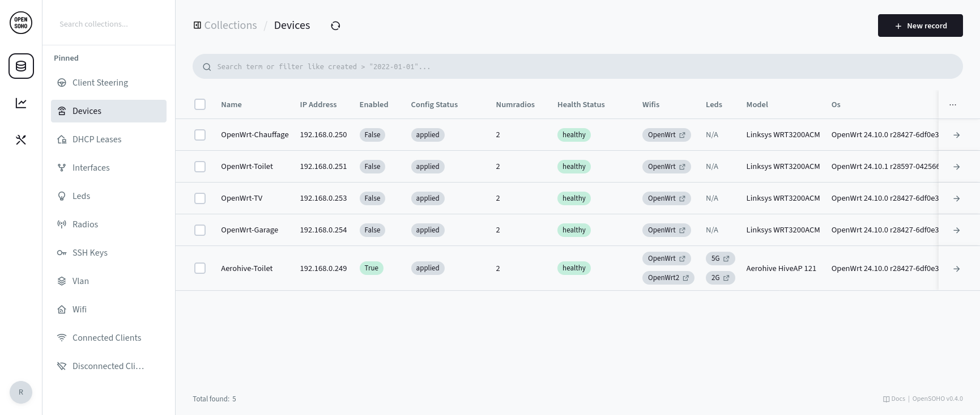Open the OpenWrt-Garage record arrow
This screenshot has width=980, height=415.
click(956, 230)
